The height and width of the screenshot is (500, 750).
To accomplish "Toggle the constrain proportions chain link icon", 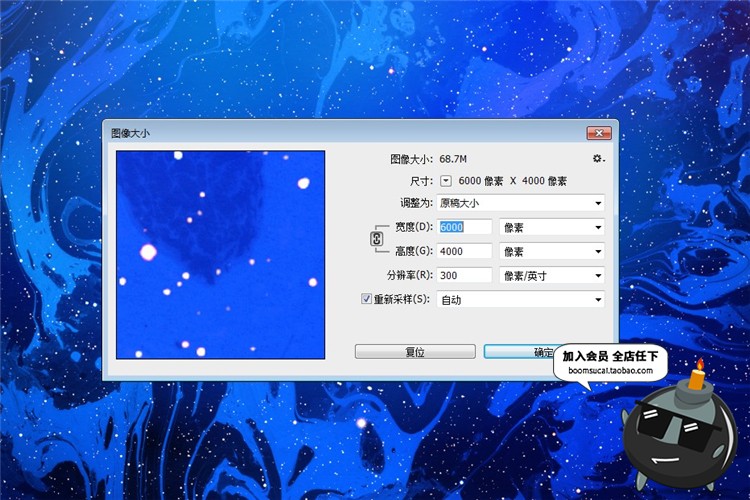I will (x=377, y=238).
